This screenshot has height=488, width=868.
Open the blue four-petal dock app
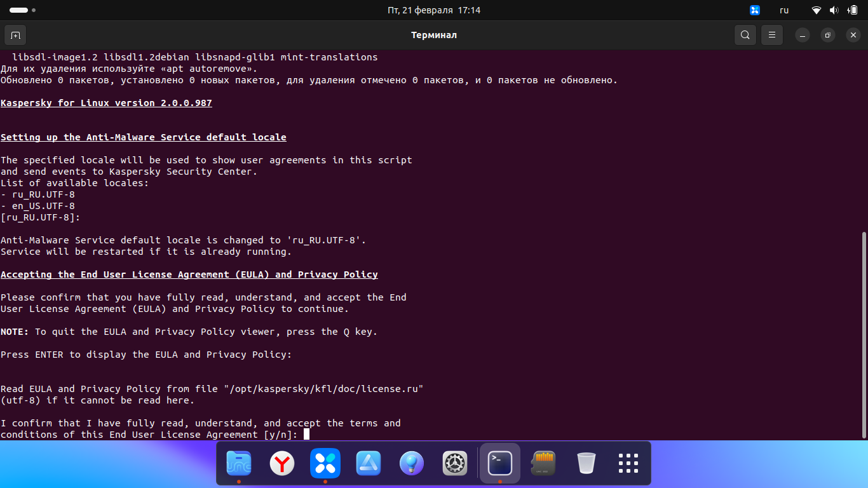pos(325,463)
